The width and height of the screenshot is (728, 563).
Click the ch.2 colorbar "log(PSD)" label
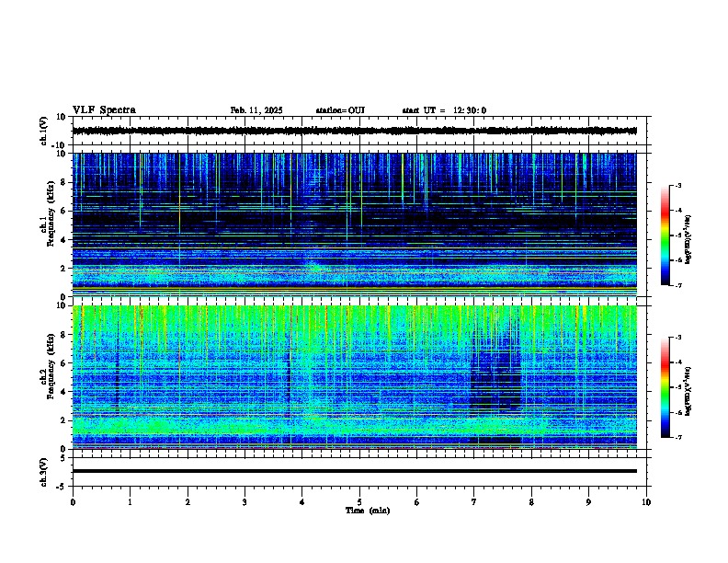pyautogui.click(x=688, y=391)
